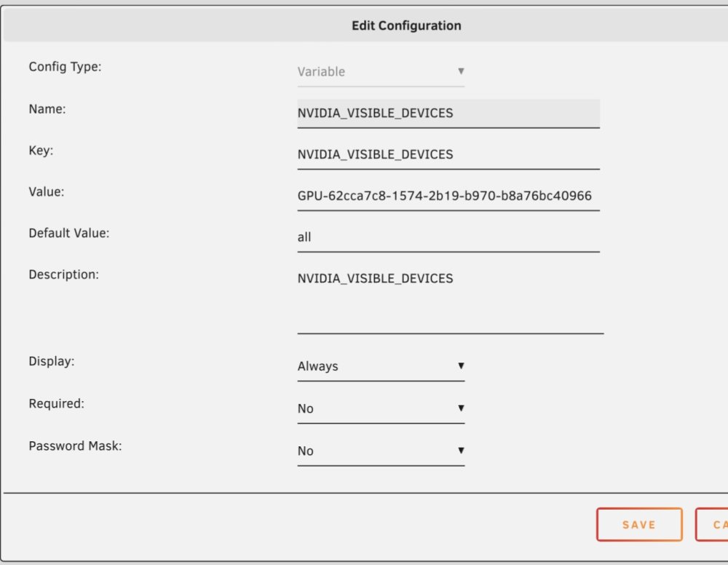728x565 pixels.
Task: Open the Config Type dropdown
Action: pos(381,72)
